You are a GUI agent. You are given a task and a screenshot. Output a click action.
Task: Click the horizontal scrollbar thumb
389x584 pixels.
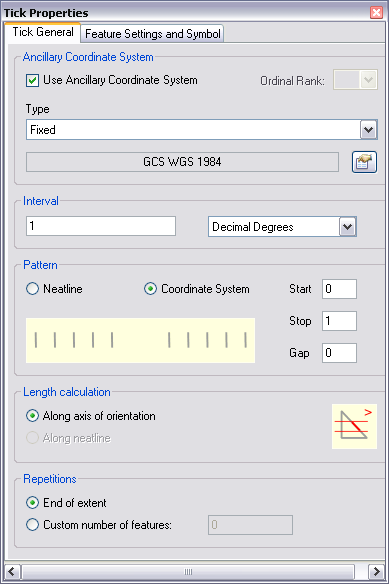188,571
